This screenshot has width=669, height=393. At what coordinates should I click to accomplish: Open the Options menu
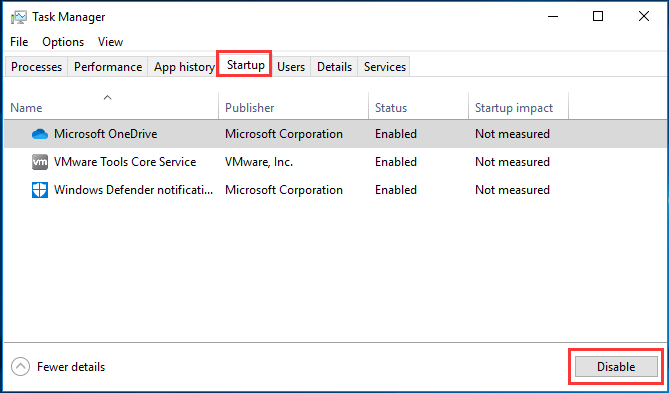[63, 42]
